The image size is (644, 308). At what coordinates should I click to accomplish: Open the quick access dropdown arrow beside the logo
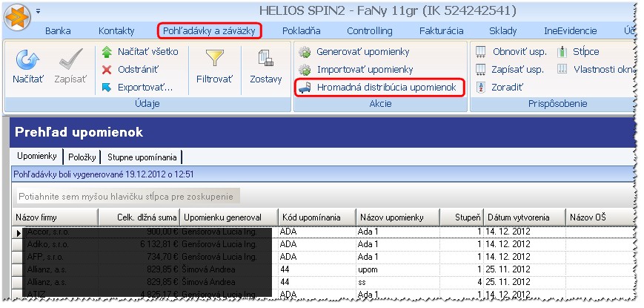(x=38, y=12)
